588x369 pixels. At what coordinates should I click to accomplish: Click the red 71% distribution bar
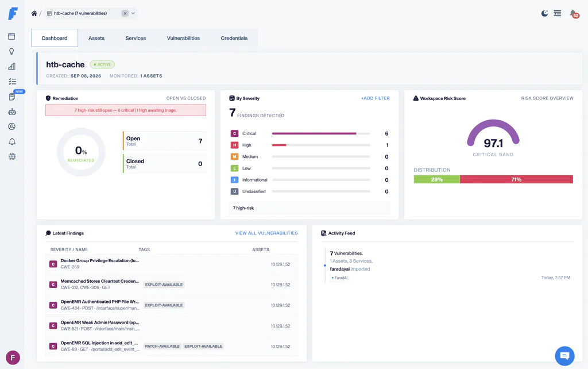(516, 179)
